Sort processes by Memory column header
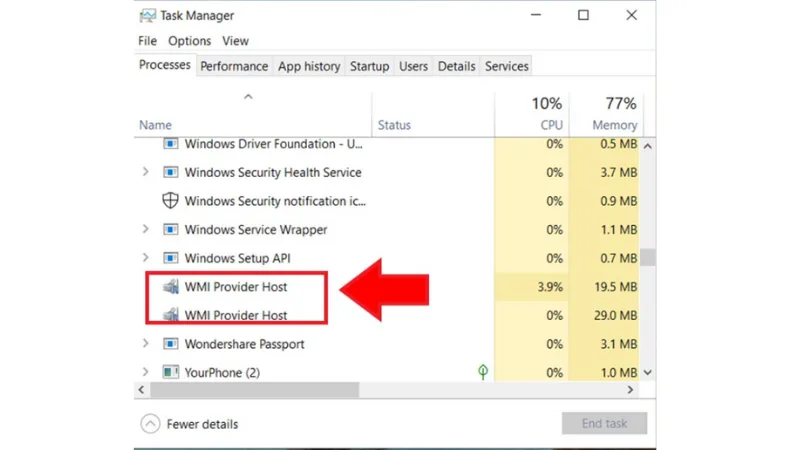This screenshot has height=450, width=800. 607,114
